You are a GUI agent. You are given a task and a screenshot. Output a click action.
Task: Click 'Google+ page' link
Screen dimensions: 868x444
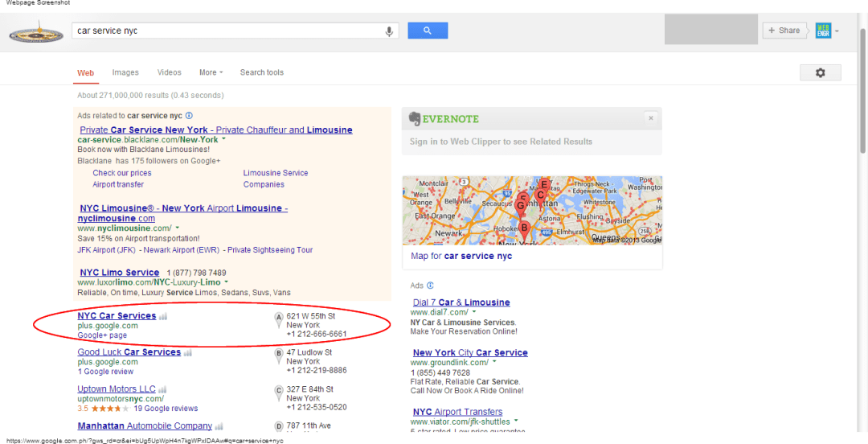[102, 335]
